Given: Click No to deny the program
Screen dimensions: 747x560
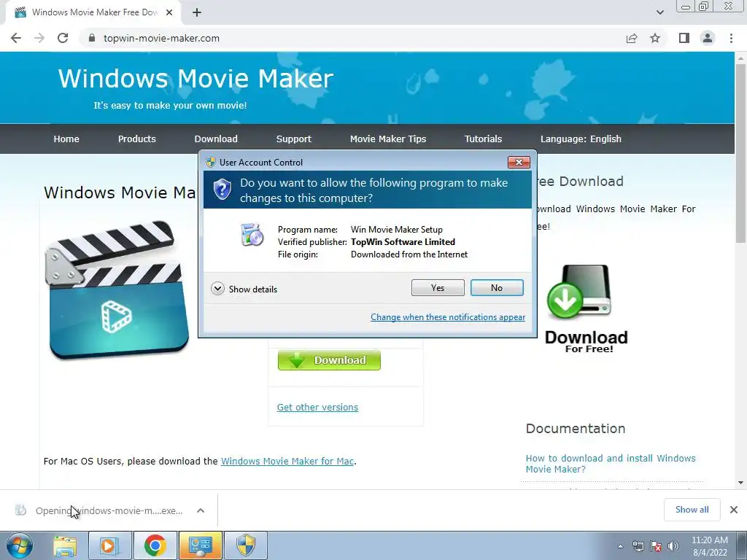Looking at the screenshot, I should pos(497,287).
